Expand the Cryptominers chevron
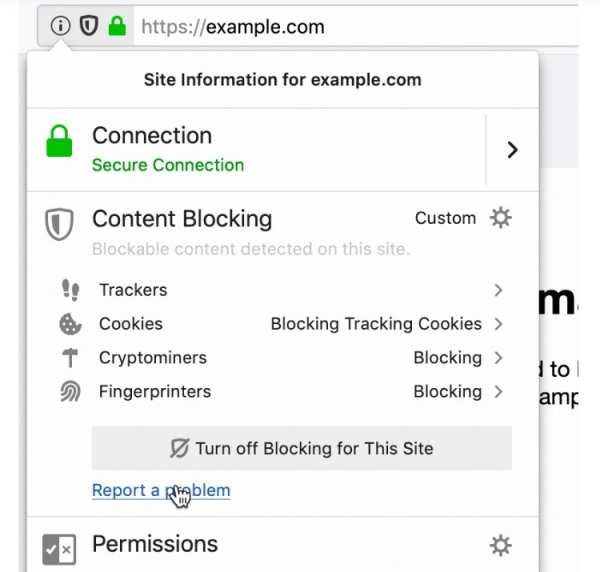 pos(498,358)
